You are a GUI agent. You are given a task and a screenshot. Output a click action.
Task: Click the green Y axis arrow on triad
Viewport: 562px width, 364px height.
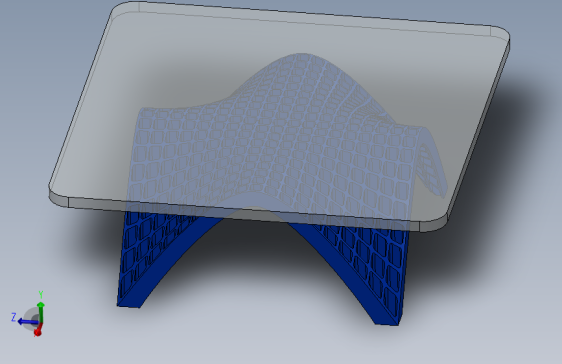(41, 312)
